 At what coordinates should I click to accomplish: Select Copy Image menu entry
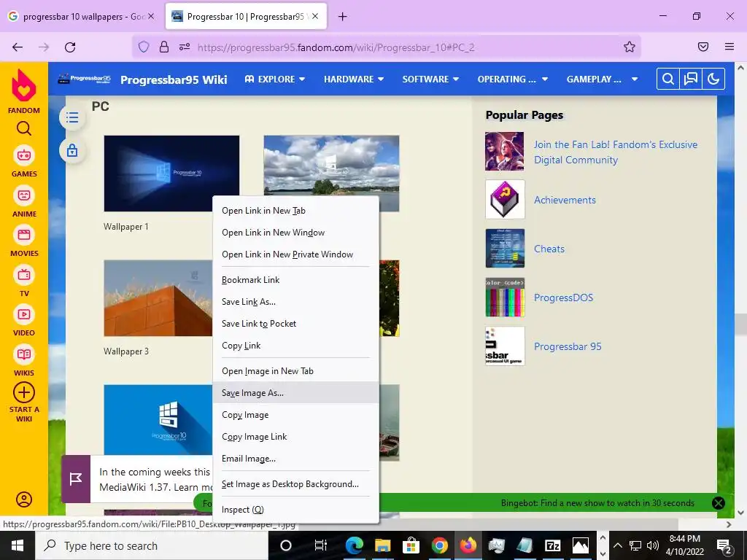296,415
